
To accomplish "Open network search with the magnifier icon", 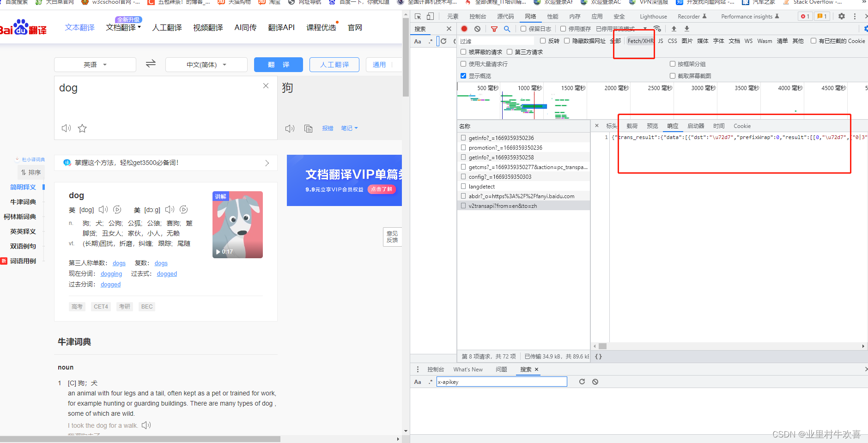I will 507,29.
